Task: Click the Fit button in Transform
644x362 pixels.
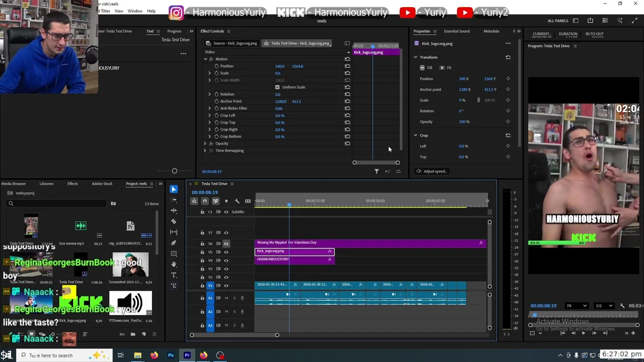Action: point(446,68)
